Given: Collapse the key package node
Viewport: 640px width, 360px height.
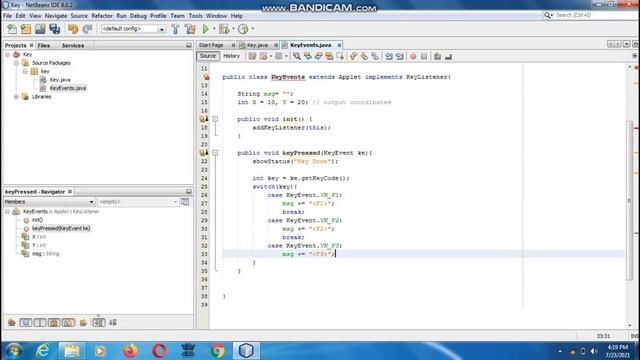Looking at the screenshot, I should tap(25, 71).
